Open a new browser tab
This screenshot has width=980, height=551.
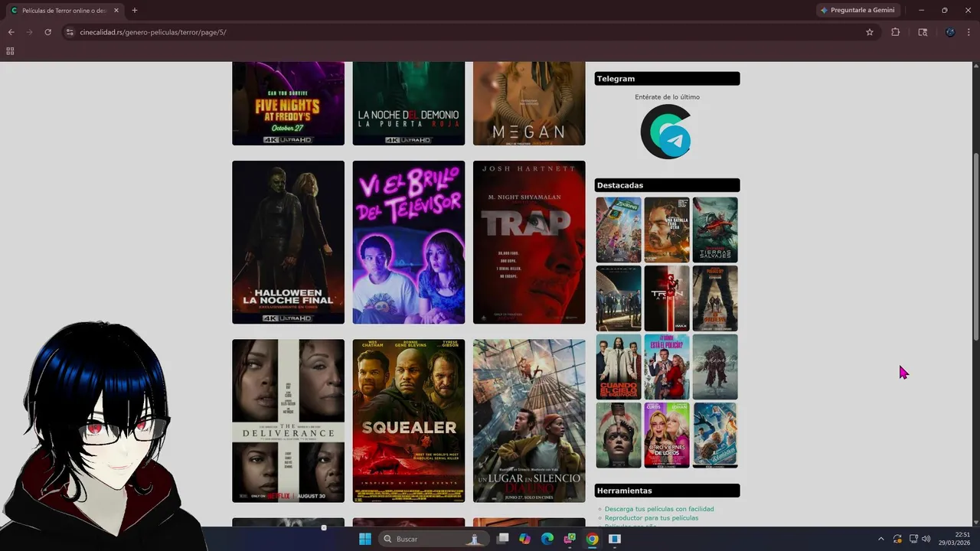135,10
